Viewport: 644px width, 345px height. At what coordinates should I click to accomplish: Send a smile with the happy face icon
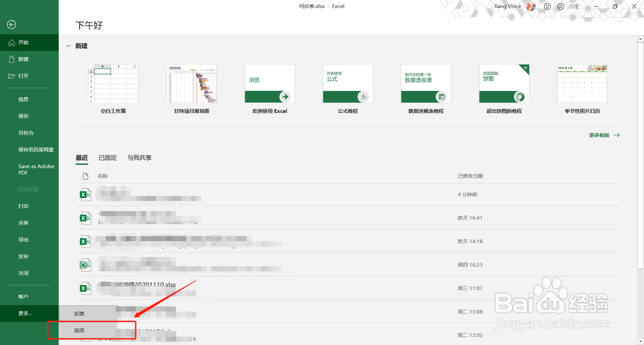[547, 6]
